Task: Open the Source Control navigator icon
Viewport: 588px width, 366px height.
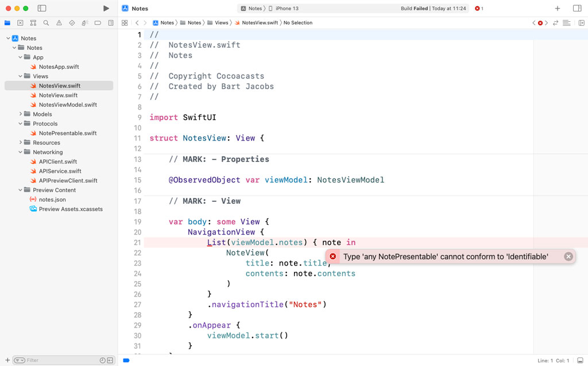Action: click(x=20, y=23)
